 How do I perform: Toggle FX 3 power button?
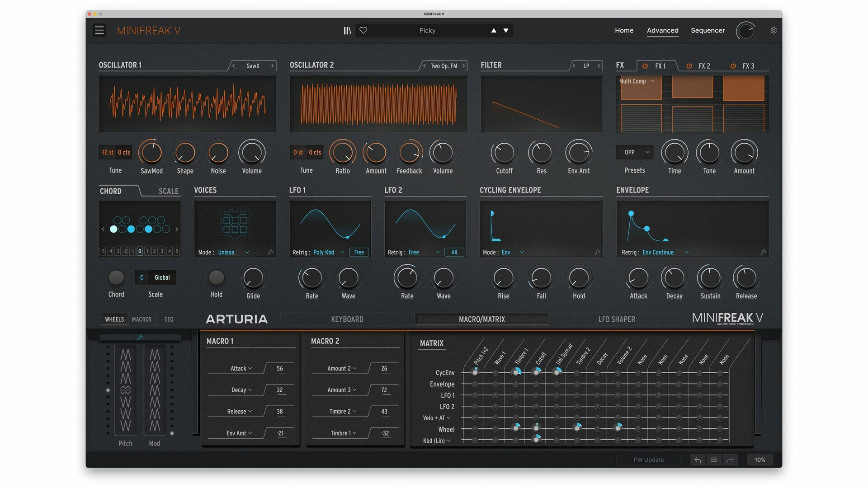point(733,66)
